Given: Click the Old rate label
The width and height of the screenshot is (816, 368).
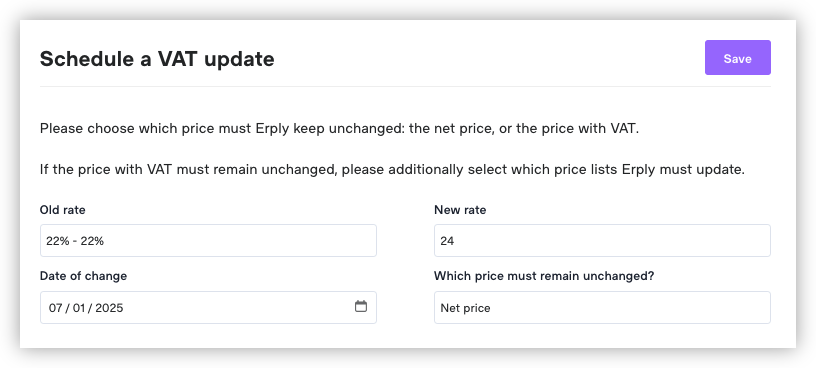Looking at the screenshot, I should [x=62, y=210].
